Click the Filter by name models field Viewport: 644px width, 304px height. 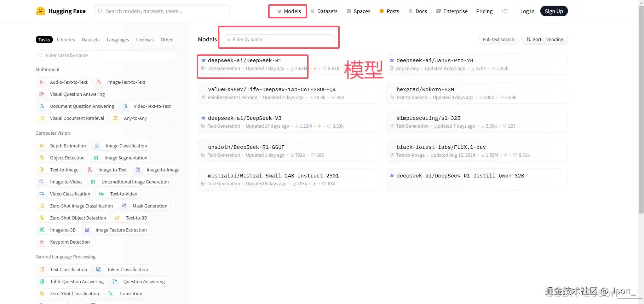[x=279, y=39]
